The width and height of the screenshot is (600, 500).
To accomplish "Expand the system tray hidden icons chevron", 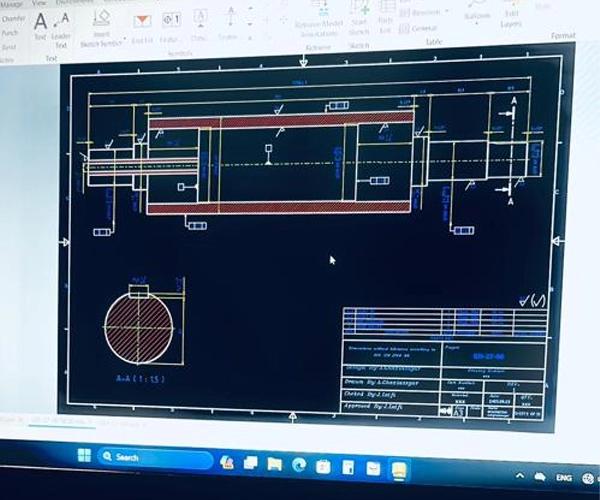I will [520, 476].
